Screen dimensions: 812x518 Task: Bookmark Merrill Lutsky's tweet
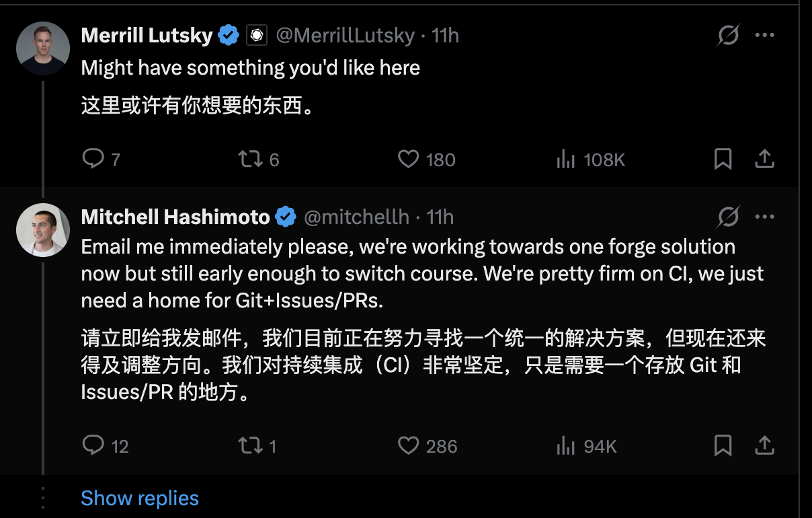click(x=723, y=159)
